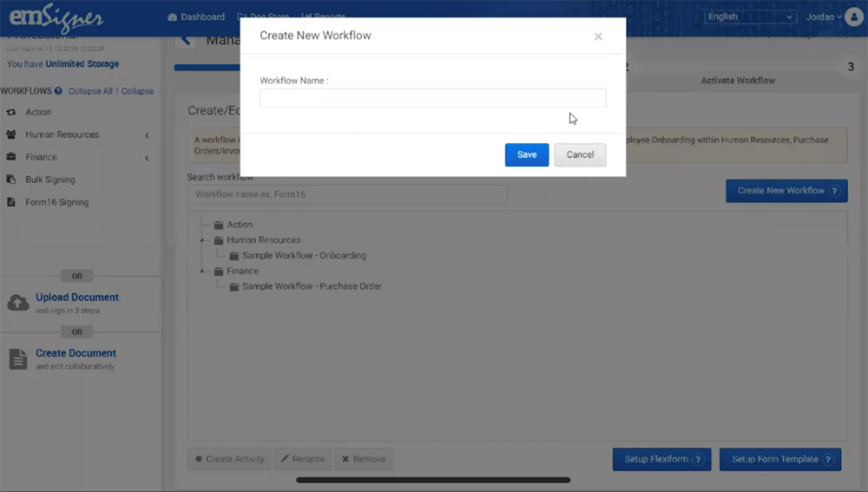Image resolution: width=868 pixels, height=492 pixels.
Task: Expand the Finance sidebar chevron
Action: 147,158
